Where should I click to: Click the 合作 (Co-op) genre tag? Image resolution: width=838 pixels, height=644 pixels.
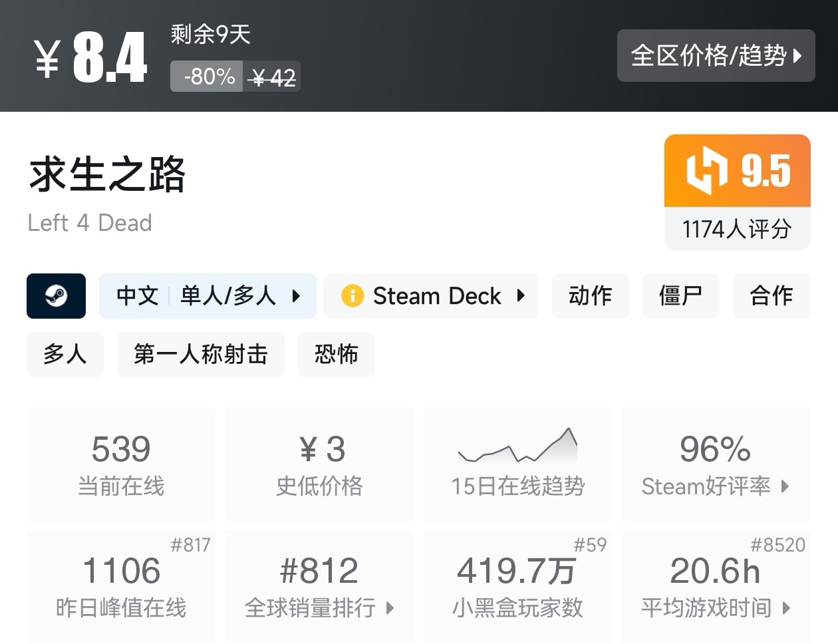tap(771, 295)
